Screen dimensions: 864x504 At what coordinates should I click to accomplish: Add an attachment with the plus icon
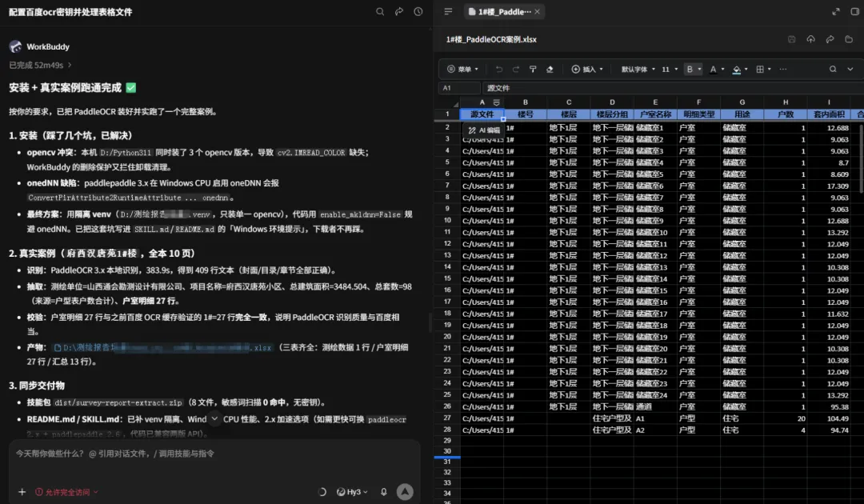click(22, 492)
